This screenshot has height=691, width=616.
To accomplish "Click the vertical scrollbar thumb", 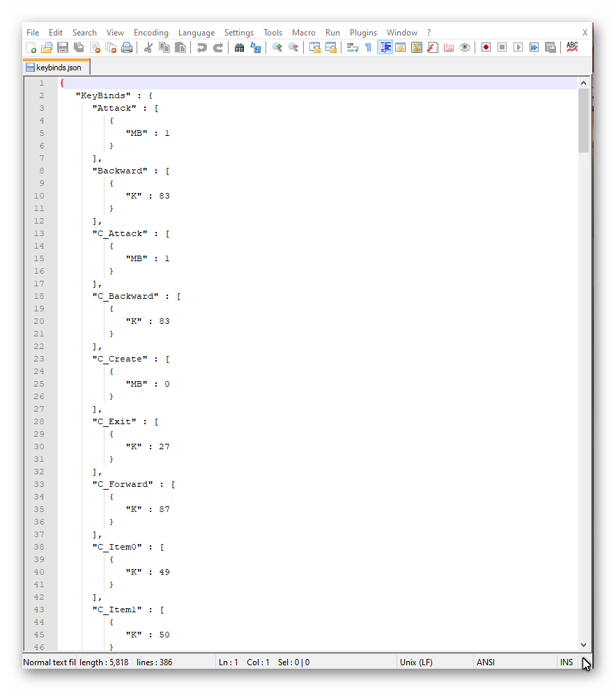I will pyautogui.click(x=583, y=120).
